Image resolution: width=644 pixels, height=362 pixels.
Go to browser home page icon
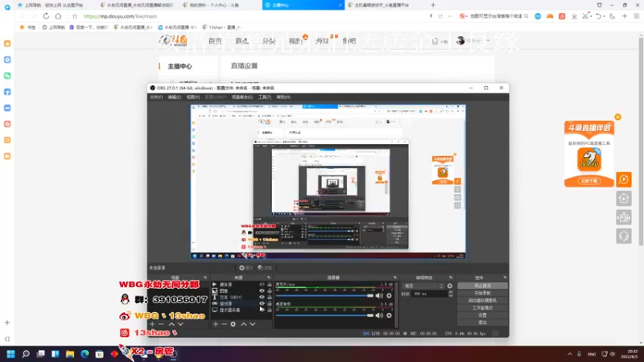click(x=58, y=16)
